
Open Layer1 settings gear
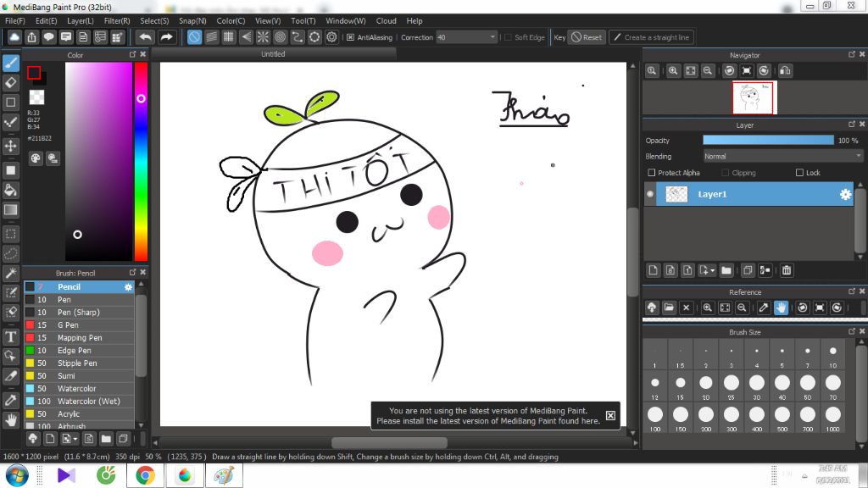click(845, 194)
